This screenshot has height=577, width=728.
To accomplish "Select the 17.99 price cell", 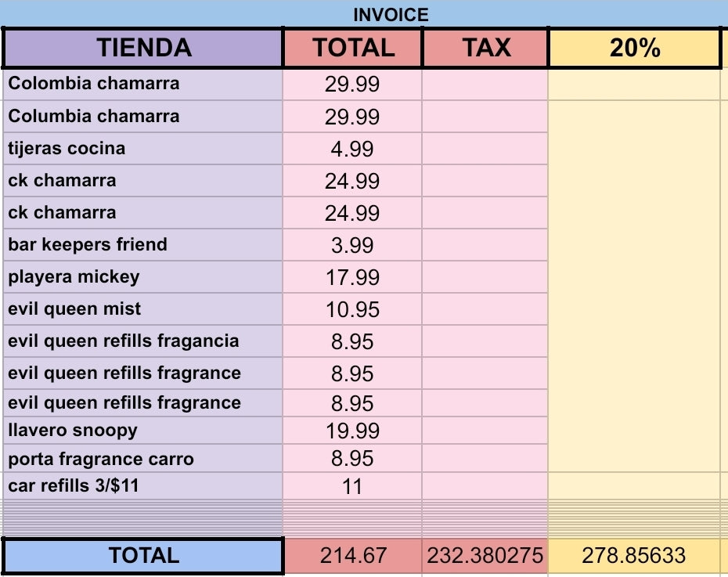I will pos(352,277).
